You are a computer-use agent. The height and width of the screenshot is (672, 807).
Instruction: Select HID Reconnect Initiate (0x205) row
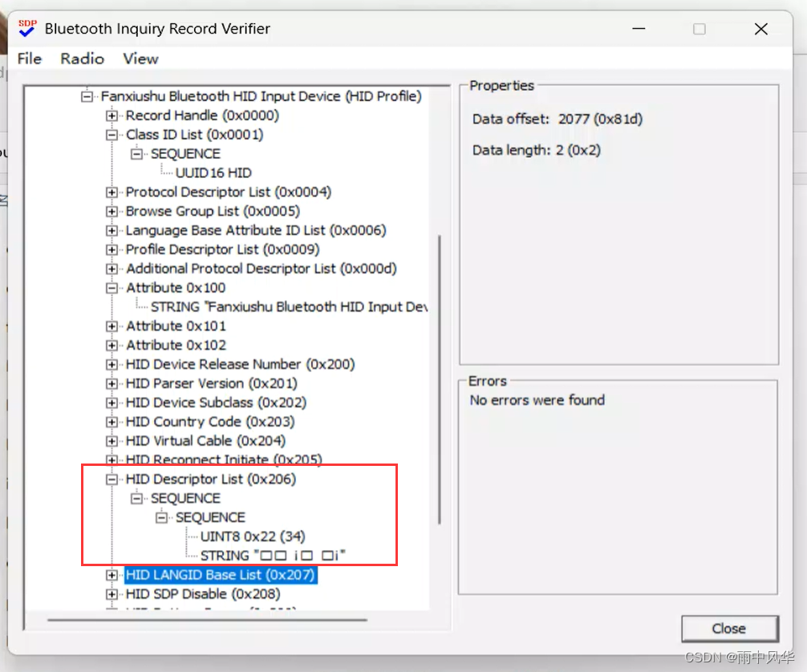point(224,459)
